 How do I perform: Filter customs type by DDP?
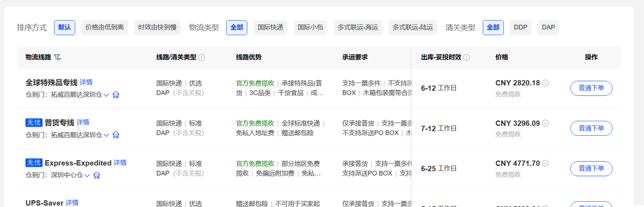520,27
